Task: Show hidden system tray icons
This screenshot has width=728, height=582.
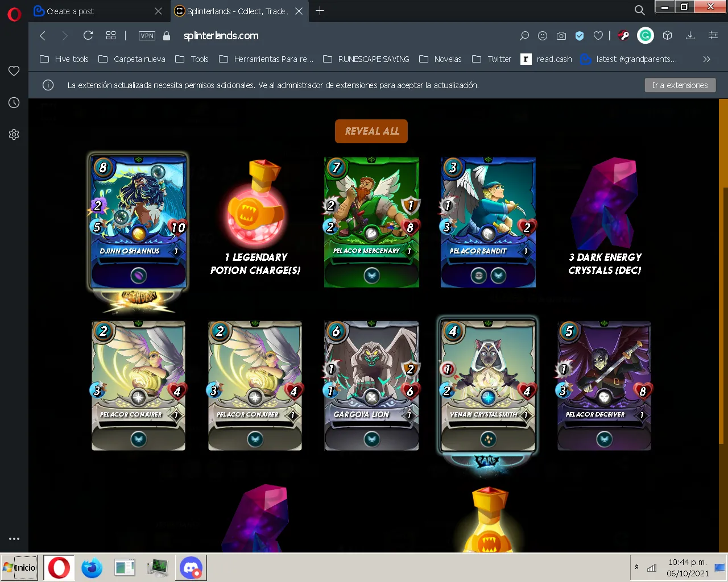Action: point(636,567)
